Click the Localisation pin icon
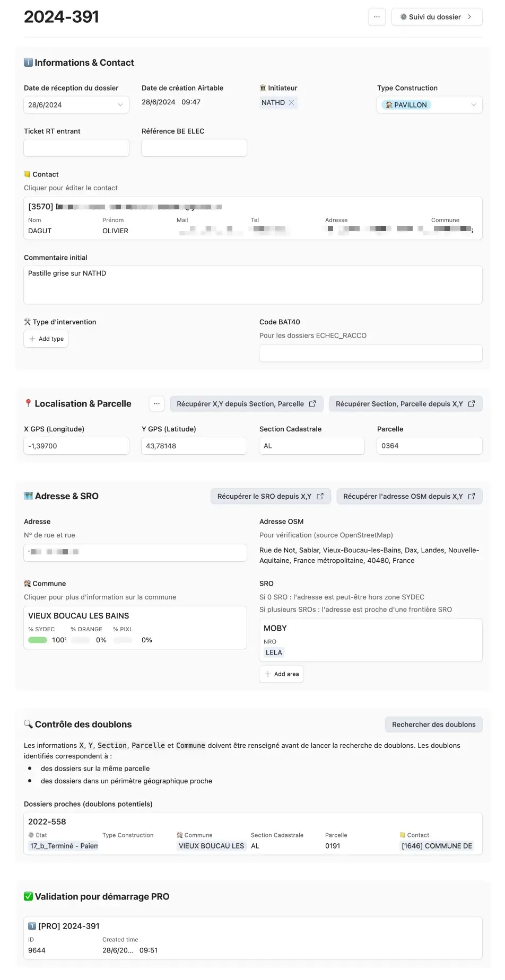 (28, 404)
